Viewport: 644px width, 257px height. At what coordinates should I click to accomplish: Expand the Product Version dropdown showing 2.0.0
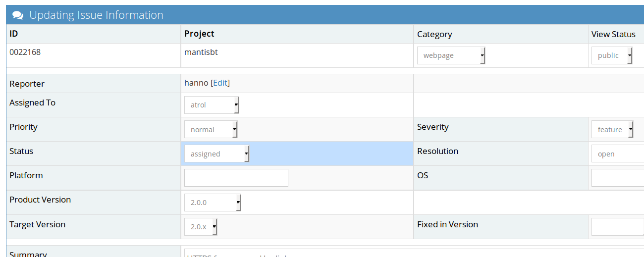[213, 202]
